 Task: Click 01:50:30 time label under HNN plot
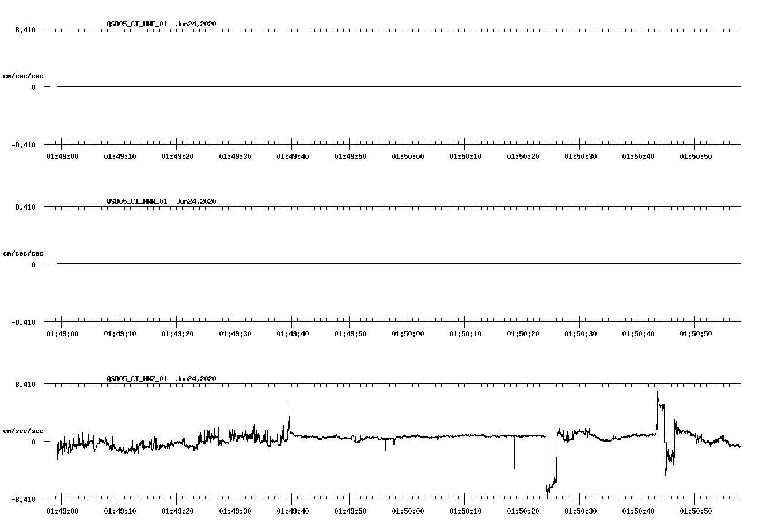pos(580,334)
